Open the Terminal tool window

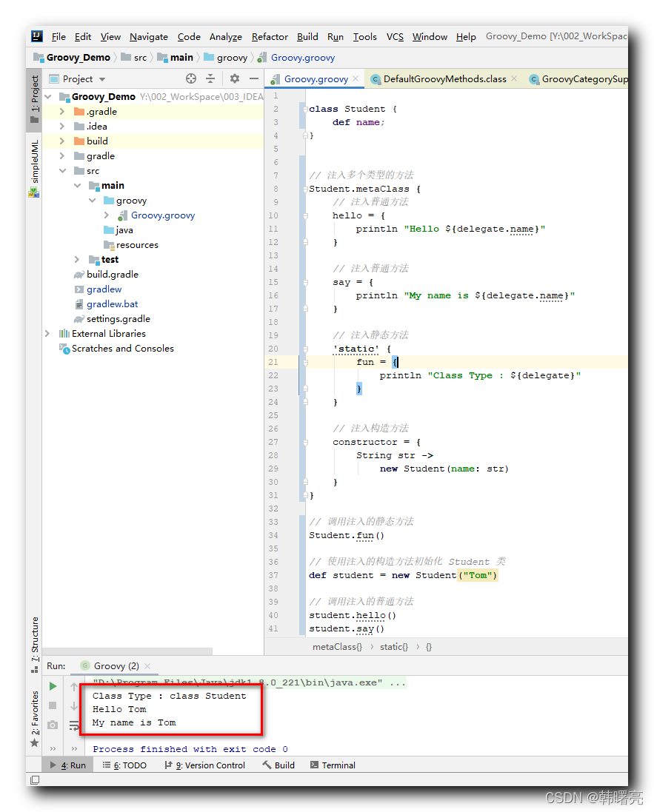333,765
